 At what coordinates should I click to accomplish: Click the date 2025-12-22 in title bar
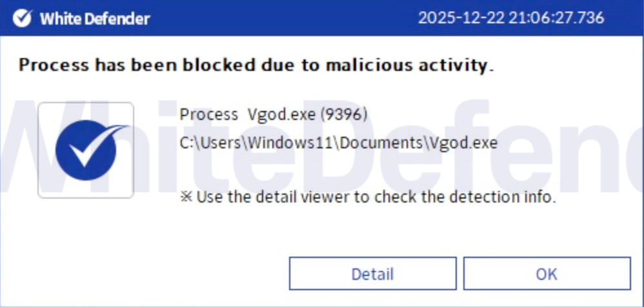click(461, 18)
